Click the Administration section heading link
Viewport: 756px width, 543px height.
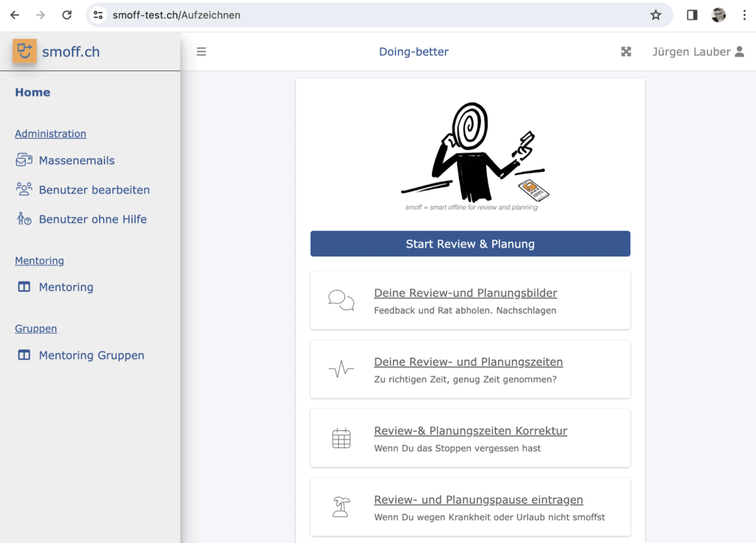pyautogui.click(x=51, y=133)
